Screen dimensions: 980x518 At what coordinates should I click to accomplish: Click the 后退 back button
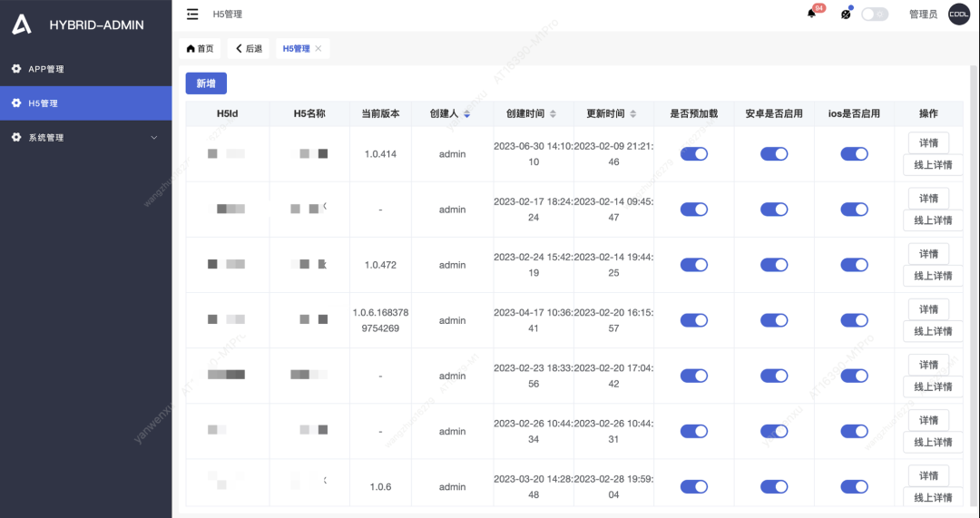[249, 49]
